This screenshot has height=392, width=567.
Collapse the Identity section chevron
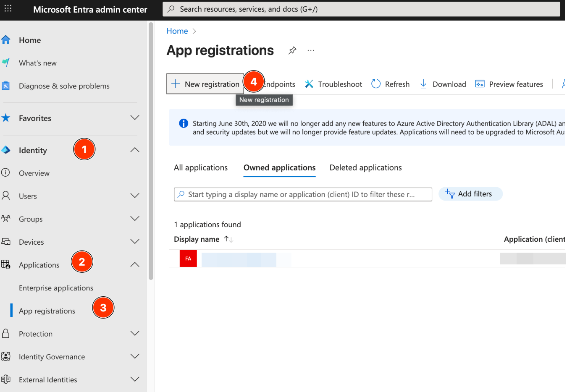point(135,150)
